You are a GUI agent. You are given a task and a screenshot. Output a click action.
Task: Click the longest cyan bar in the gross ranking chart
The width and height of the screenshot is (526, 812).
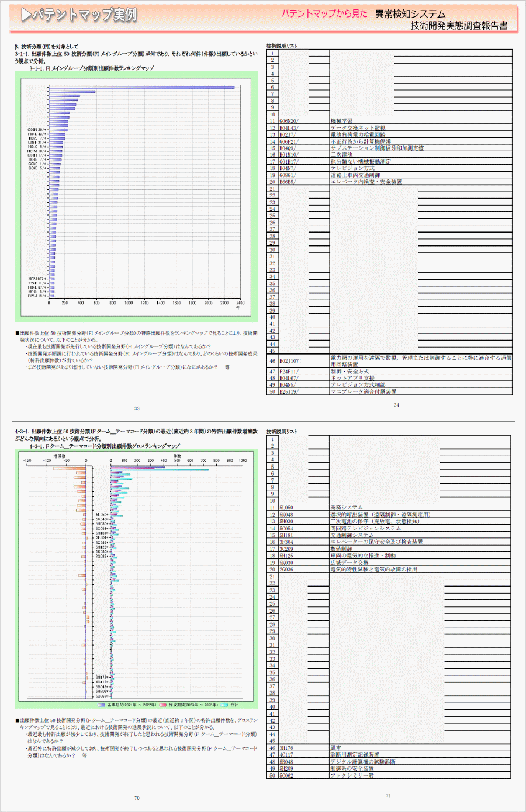(x=159, y=469)
